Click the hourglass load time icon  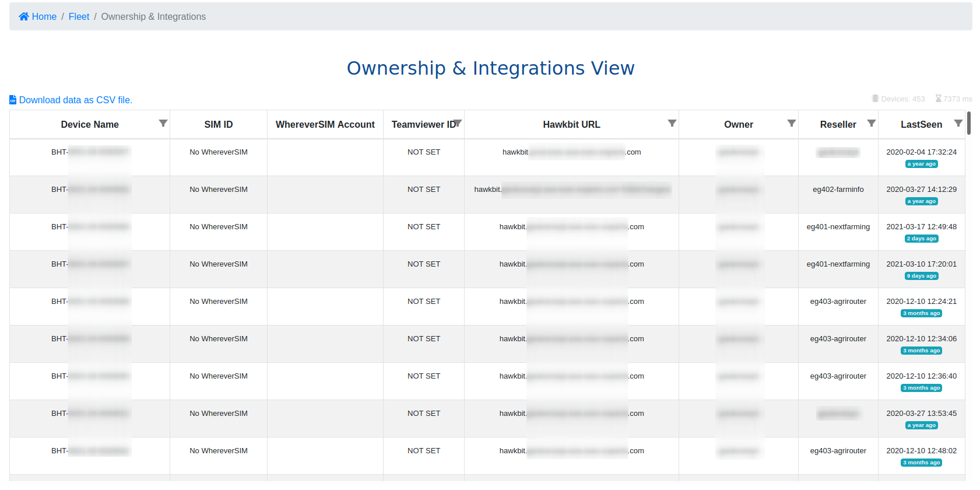coord(938,99)
